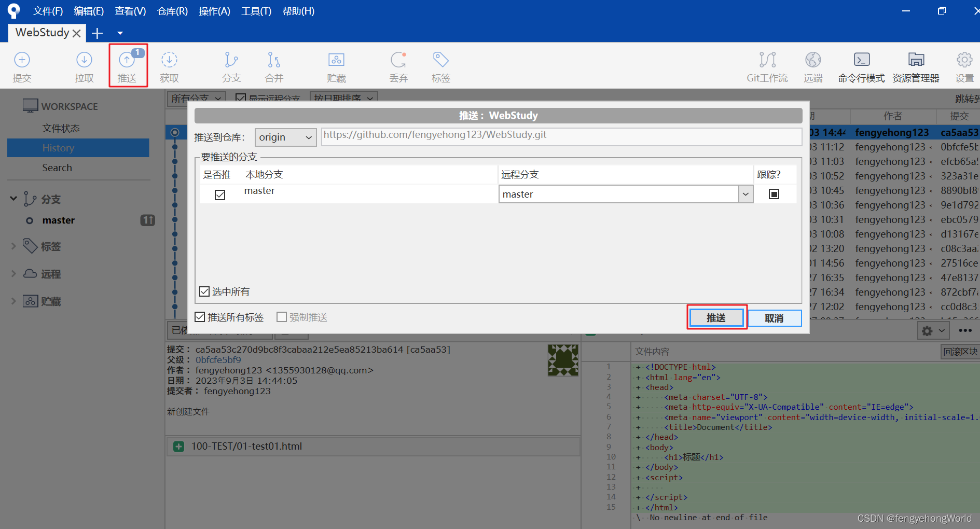
Task: Open the remote branch master dropdown
Action: [x=746, y=194]
